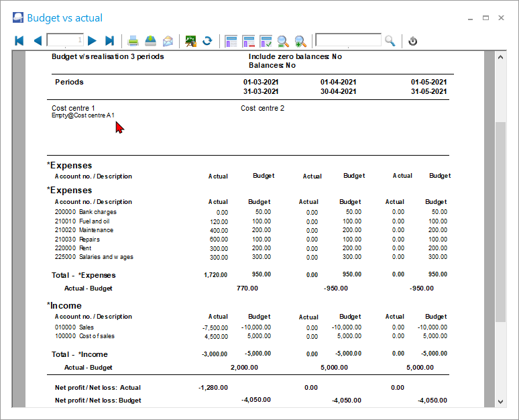Click the previous page arrow
Viewport: 519px width, 420px height.
pos(37,41)
